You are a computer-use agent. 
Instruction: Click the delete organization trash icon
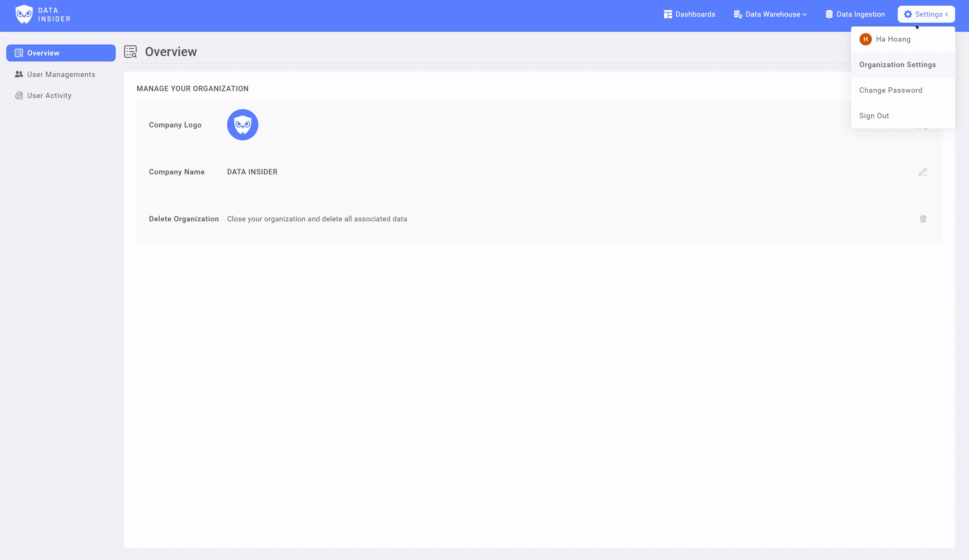click(922, 219)
